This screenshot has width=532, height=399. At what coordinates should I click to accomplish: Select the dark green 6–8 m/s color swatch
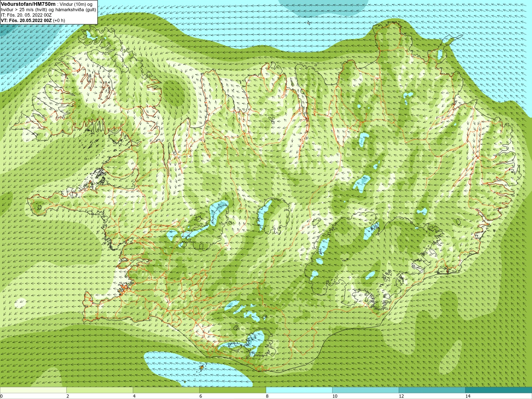[233, 390]
